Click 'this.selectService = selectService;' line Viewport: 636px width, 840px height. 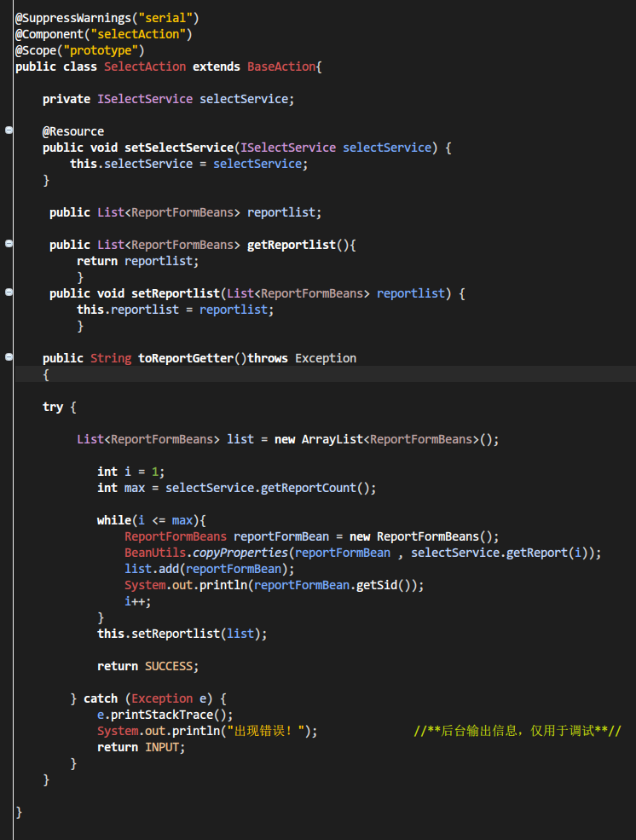click(189, 164)
